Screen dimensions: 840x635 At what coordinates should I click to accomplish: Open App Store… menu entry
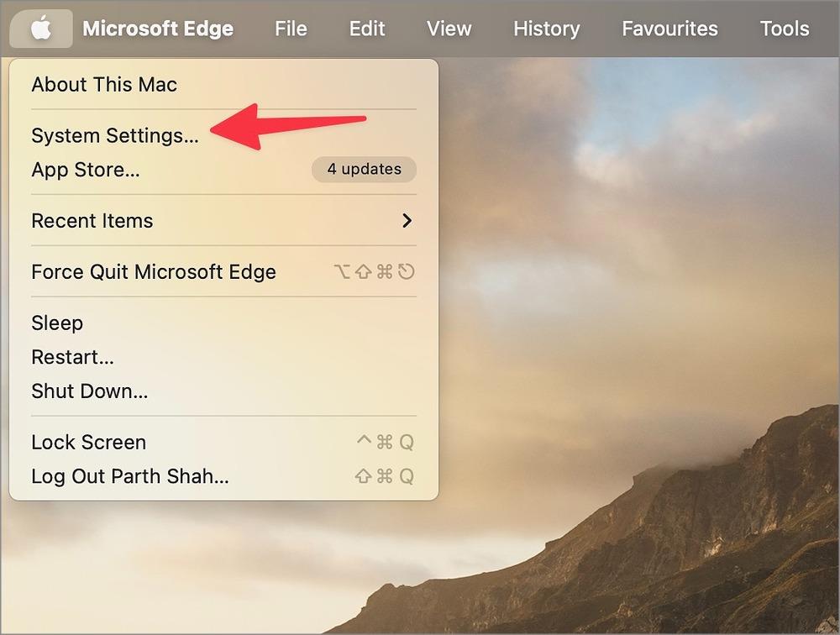[x=224, y=170]
